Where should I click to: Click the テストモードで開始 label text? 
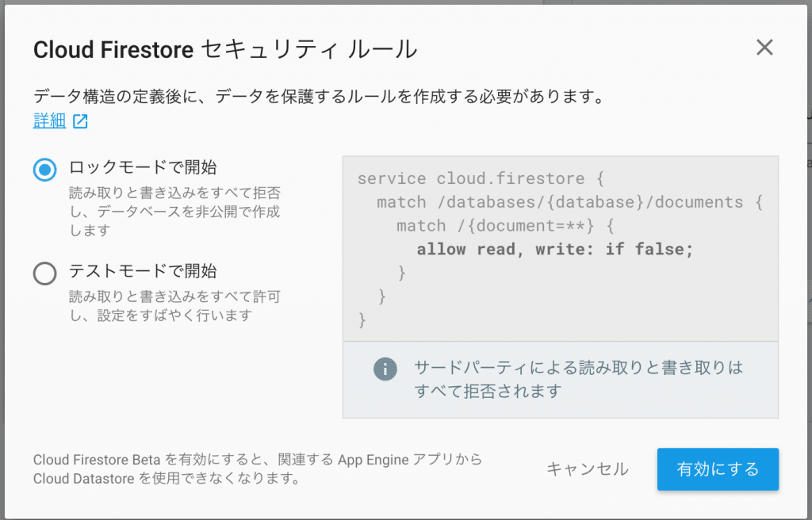tap(143, 271)
